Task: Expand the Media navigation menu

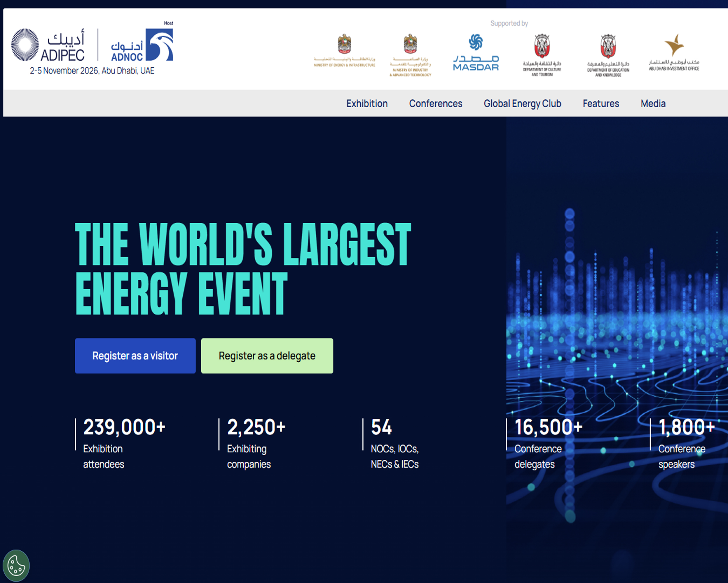Action: (653, 103)
